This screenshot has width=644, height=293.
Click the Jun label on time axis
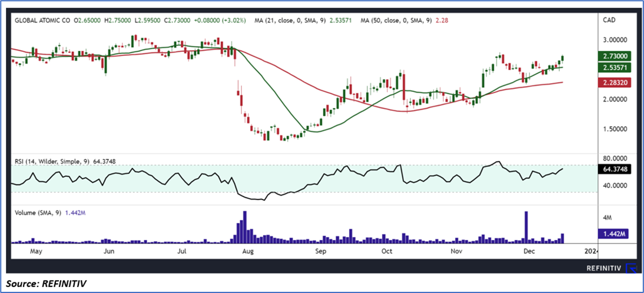click(x=109, y=250)
